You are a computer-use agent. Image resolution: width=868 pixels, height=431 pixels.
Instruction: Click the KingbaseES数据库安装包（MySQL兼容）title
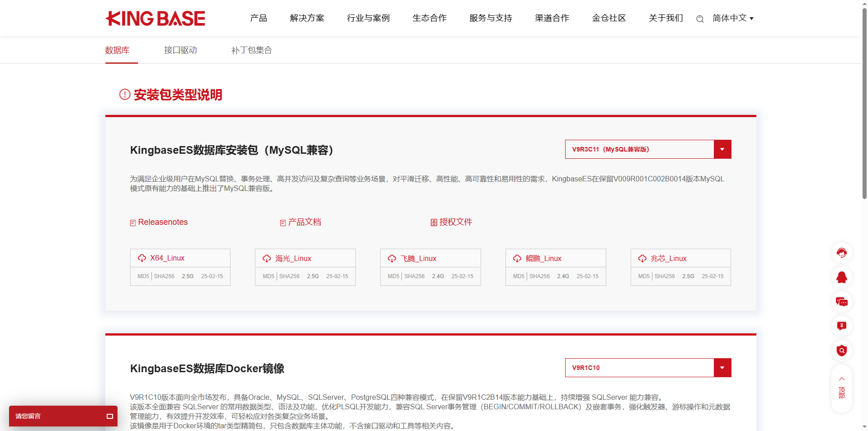tap(232, 150)
